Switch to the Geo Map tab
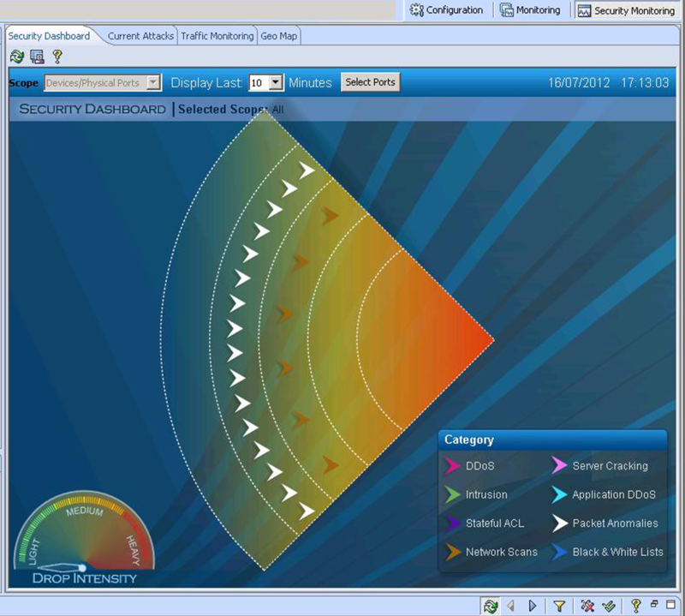Screen dimensions: 685x616 279,36
